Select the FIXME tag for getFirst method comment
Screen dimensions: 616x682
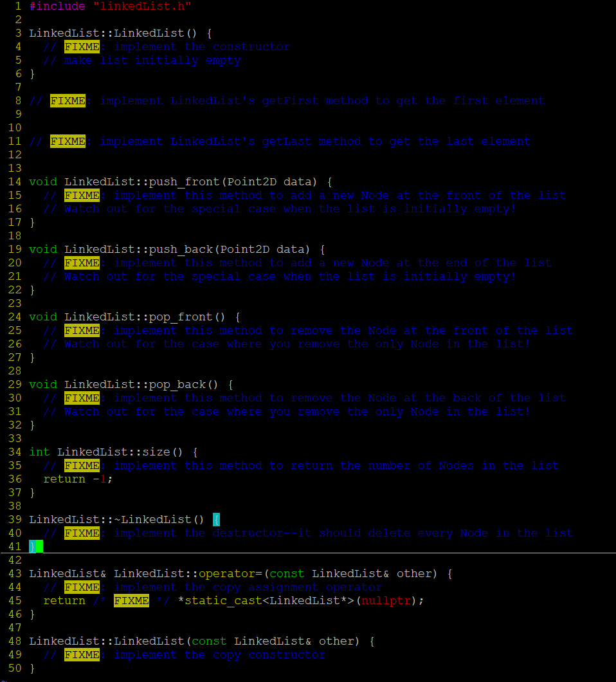click(68, 100)
